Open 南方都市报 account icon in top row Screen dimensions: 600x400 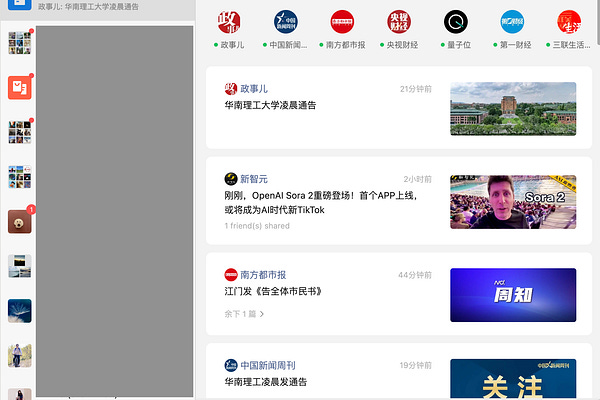[x=342, y=22]
